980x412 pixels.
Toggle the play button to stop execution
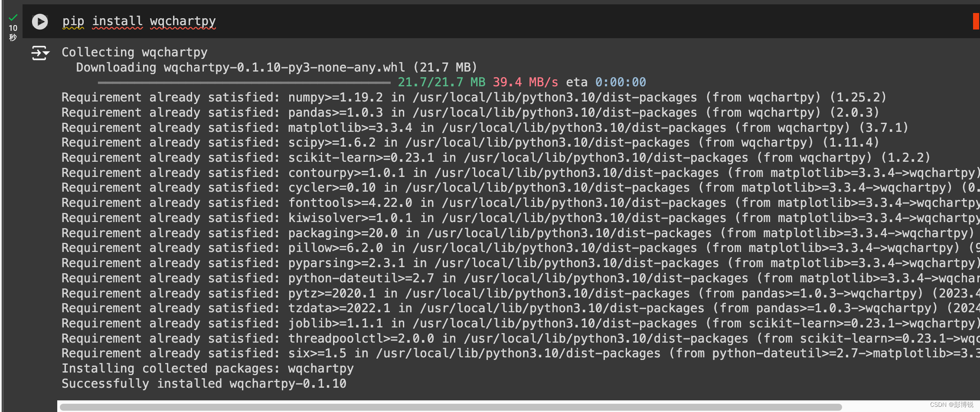pyautogui.click(x=39, y=21)
